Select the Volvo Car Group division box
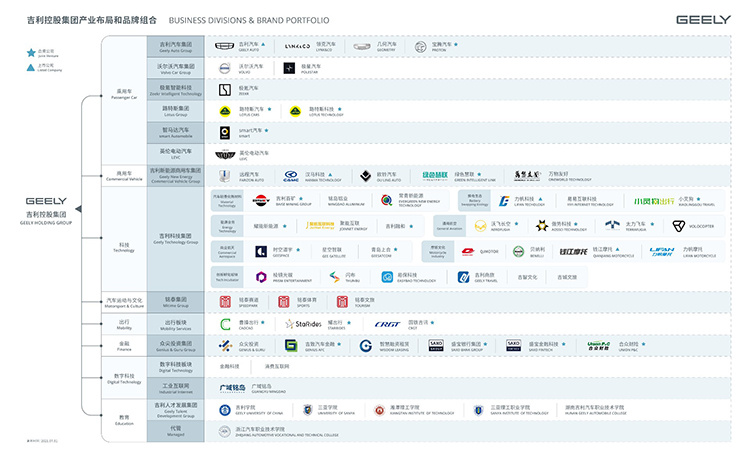Screen dimensions: 750x455 tap(176, 69)
